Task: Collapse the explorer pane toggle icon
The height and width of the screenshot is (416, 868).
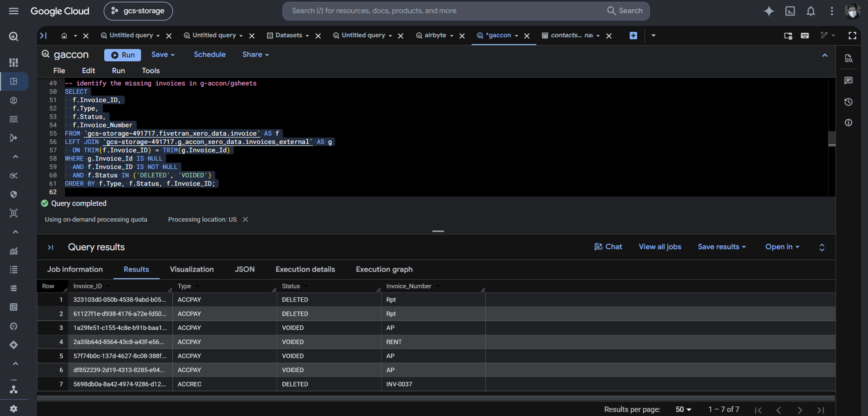Action: click(x=43, y=35)
